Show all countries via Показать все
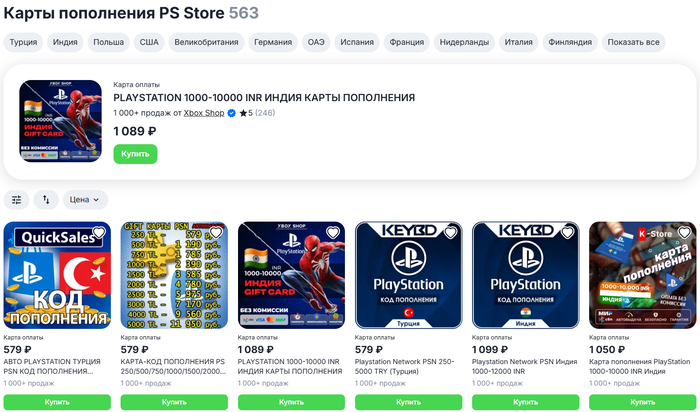Screen dimensions: 700x412 [x=633, y=42]
